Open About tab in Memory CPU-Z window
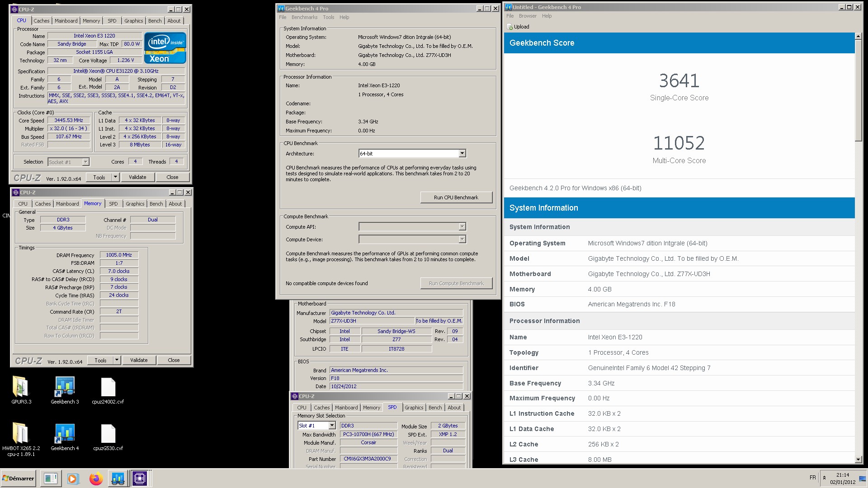Image resolution: width=868 pixels, height=488 pixels. [175, 204]
